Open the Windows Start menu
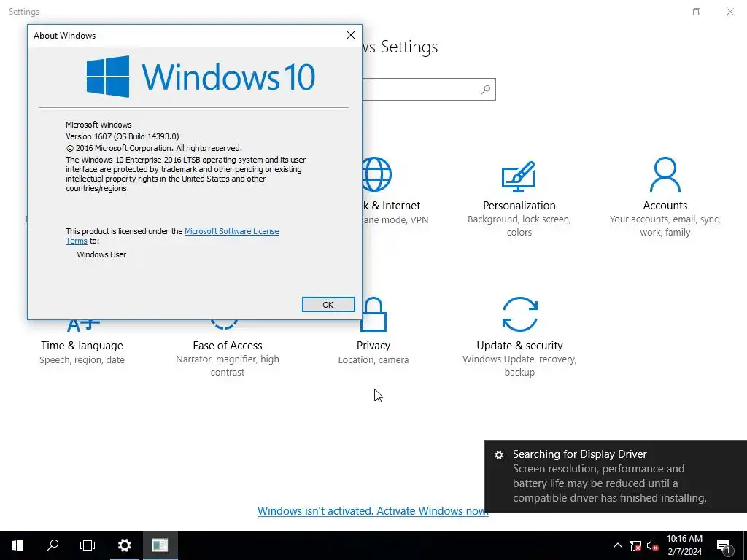Image resolution: width=747 pixels, height=560 pixels. click(x=18, y=545)
